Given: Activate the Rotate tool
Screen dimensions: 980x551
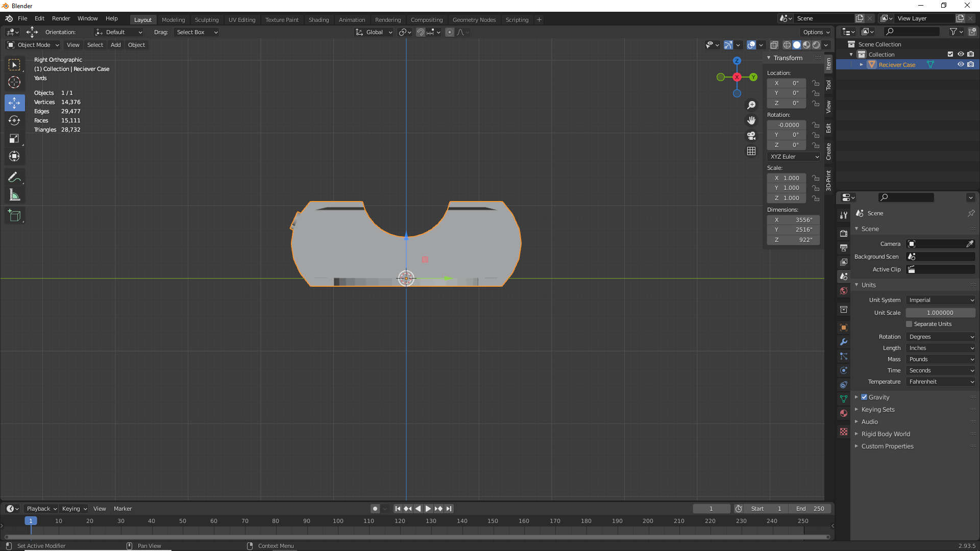Looking at the screenshot, I should coord(14,120).
